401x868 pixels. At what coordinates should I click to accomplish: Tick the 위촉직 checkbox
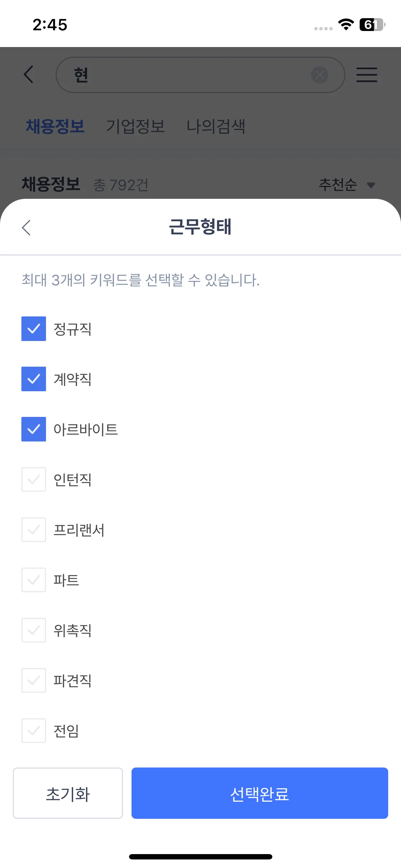[x=34, y=630]
